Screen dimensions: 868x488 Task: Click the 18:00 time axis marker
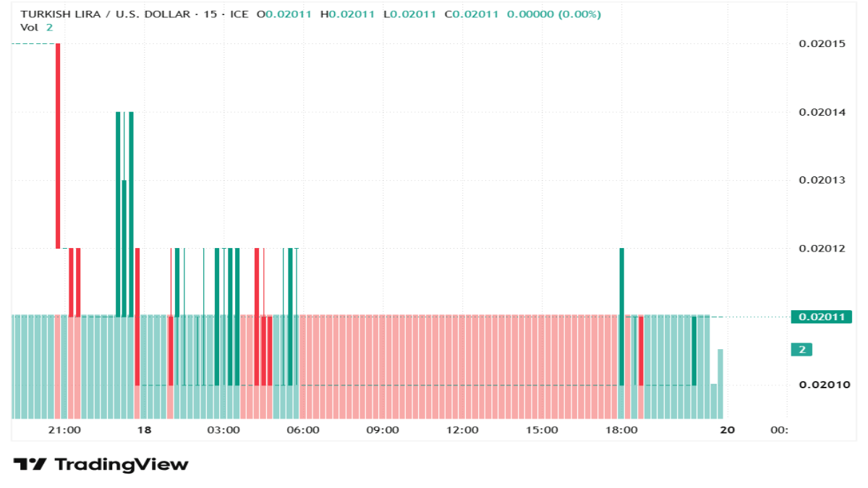pyautogui.click(x=621, y=430)
